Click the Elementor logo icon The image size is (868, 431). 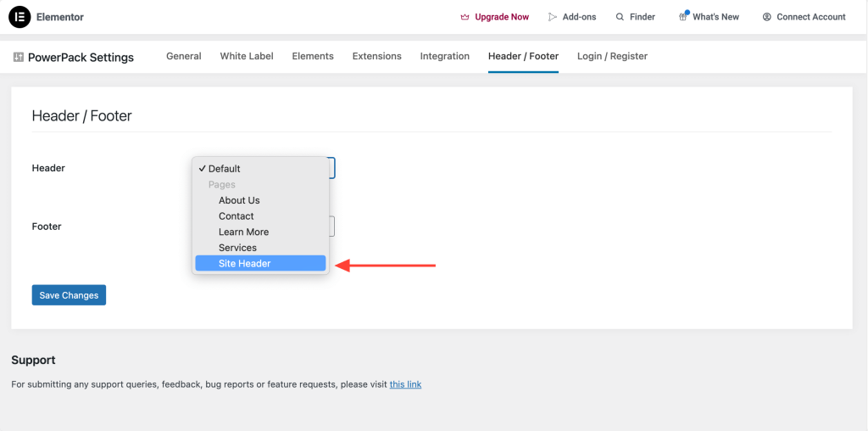click(x=20, y=17)
